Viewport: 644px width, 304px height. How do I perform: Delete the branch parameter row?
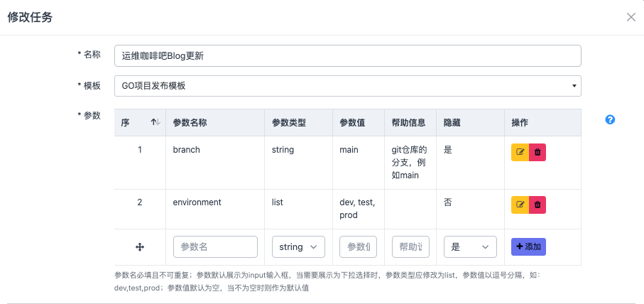click(537, 152)
